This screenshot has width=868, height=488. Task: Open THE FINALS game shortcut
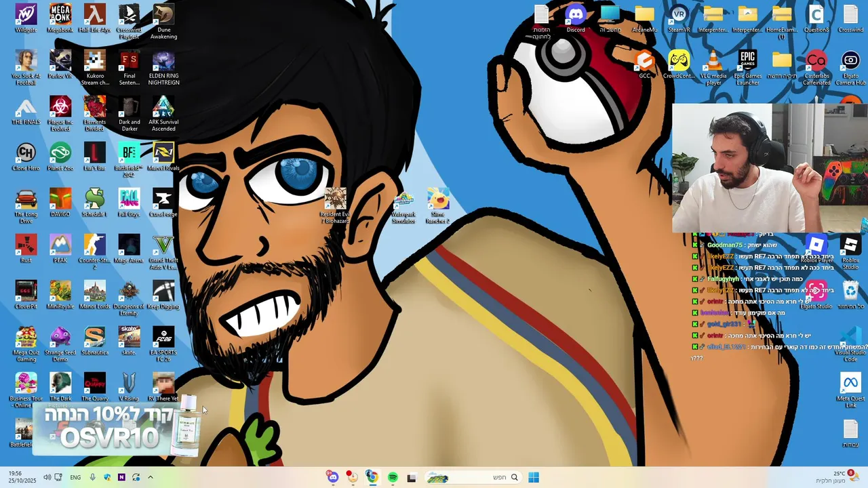pyautogui.click(x=26, y=110)
